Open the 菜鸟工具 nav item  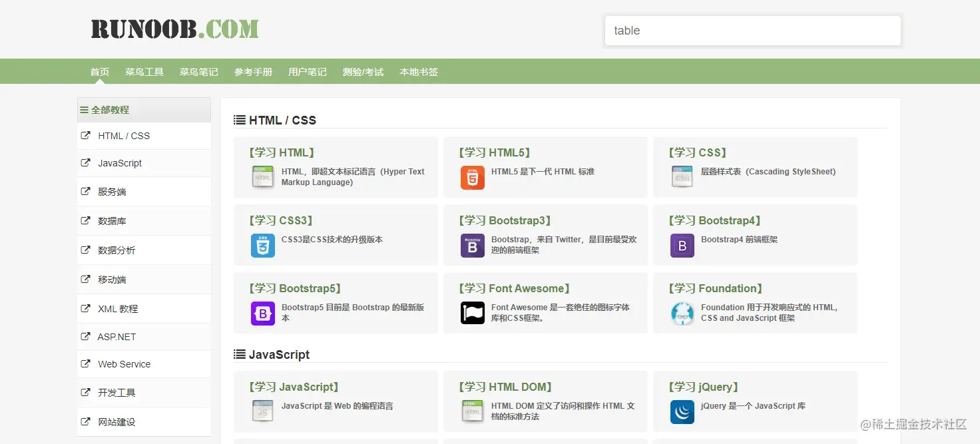(x=144, y=72)
